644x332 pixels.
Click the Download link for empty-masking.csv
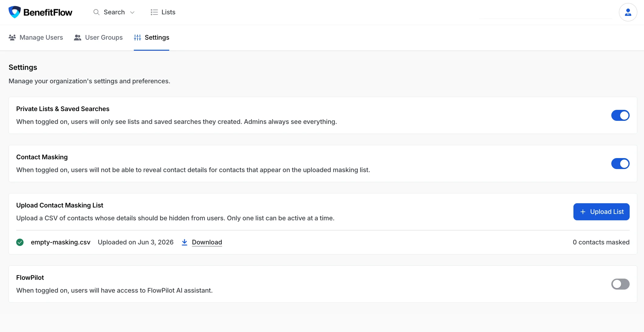pyautogui.click(x=207, y=242)
